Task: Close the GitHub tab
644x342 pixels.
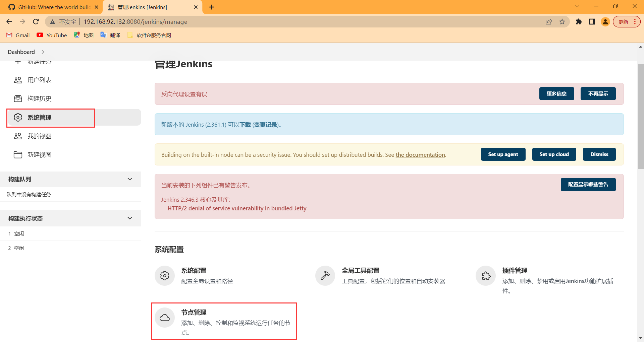Action: (x=97, y=7)
